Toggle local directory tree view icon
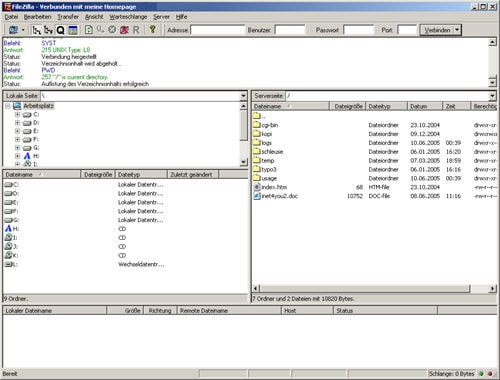This screenshot has height=380, width=500. point(36,30)
